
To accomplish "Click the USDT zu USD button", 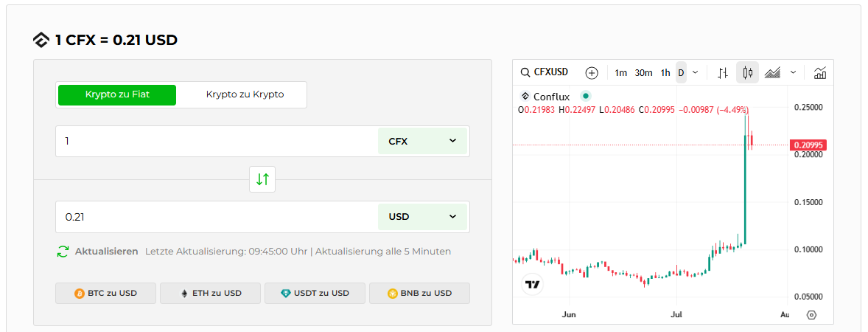I will coord(315,293).
